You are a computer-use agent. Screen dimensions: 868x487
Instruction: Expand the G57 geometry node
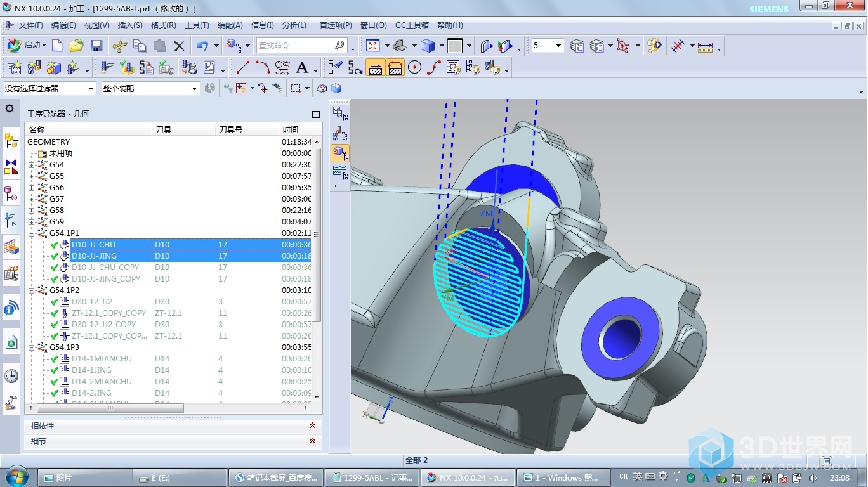click(x=32, y=199)
